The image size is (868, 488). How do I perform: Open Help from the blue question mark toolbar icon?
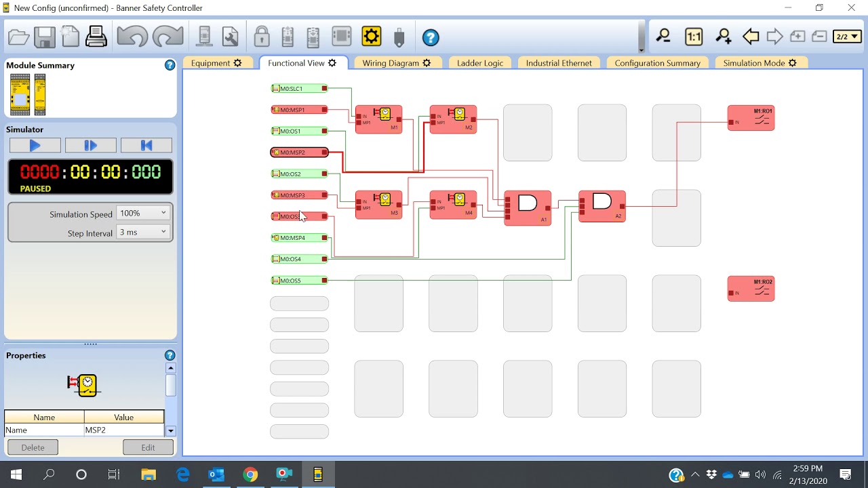point(431,37)
